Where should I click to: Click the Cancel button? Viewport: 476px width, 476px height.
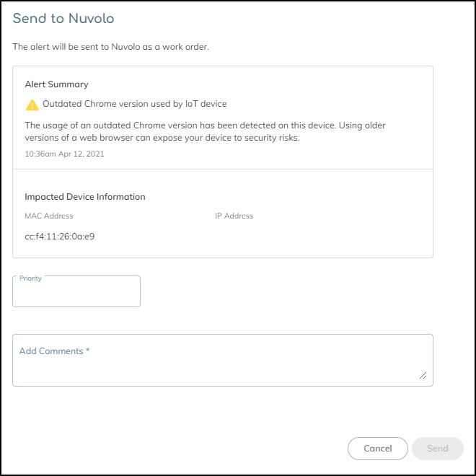(x=377, y=448)
